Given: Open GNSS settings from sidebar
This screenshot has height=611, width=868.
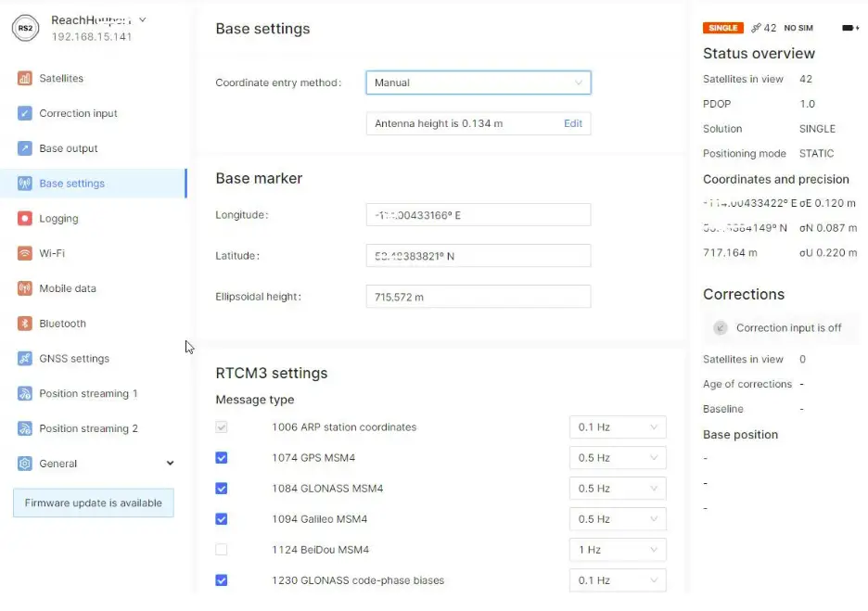Looking at the screenshot, I should [x=71, y=359].
